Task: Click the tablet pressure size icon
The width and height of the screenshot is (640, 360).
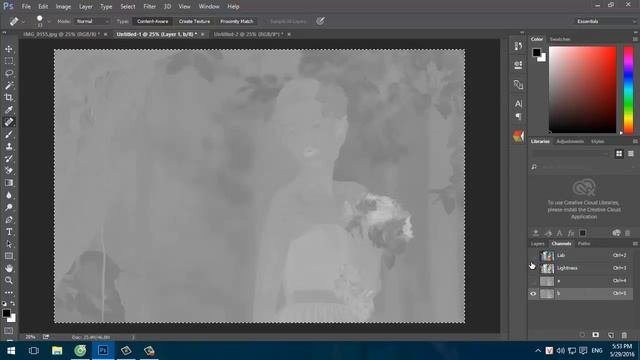Action: point(320,21)
